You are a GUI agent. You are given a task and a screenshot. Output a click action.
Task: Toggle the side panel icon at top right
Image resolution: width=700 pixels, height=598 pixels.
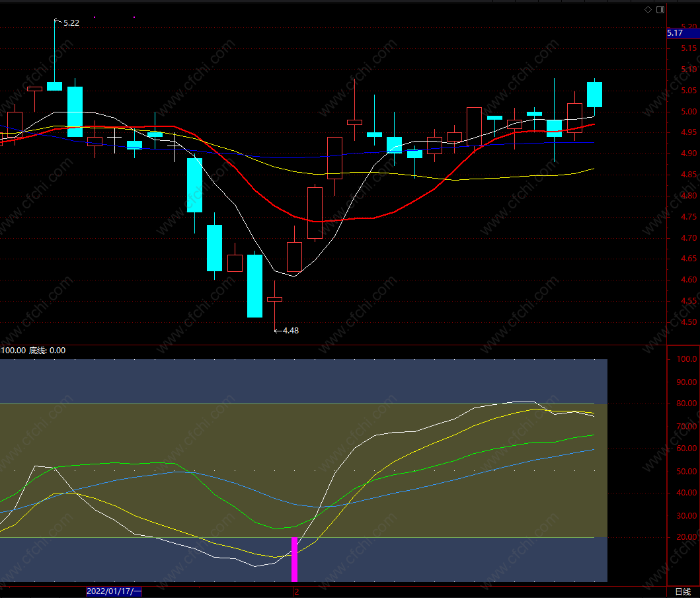[x=660, y=9]
